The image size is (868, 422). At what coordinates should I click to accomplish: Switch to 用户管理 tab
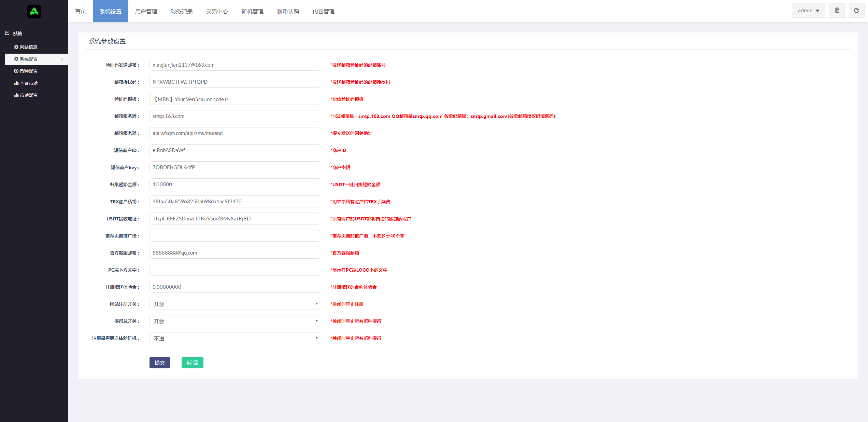[146, 11]
